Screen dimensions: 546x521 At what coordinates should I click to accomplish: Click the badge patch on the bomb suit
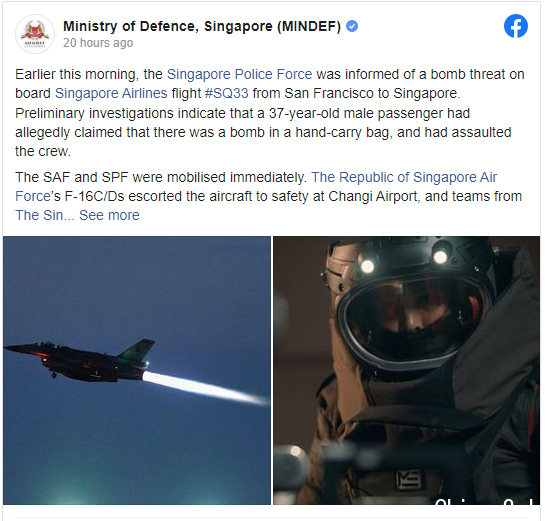coord(410,480)
